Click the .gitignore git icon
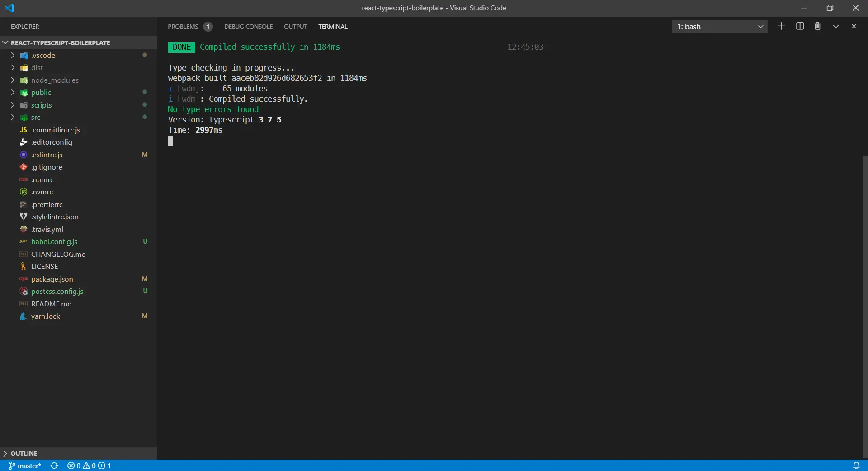The height and width of the screenshot is (471, 868). click(24, 167)
